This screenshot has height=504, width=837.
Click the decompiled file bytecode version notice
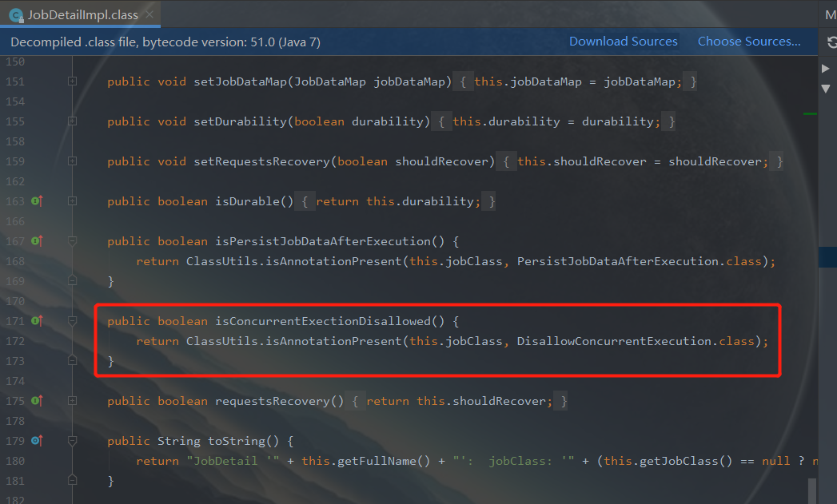(x=165, y=42)
